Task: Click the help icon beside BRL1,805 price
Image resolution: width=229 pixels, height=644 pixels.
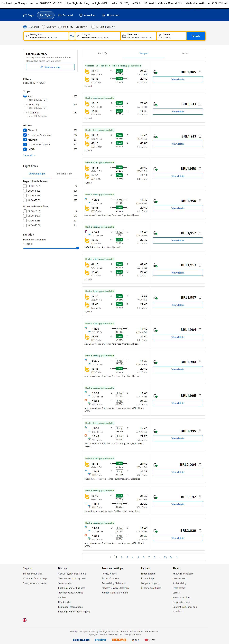Action: [x=200, y=72]
